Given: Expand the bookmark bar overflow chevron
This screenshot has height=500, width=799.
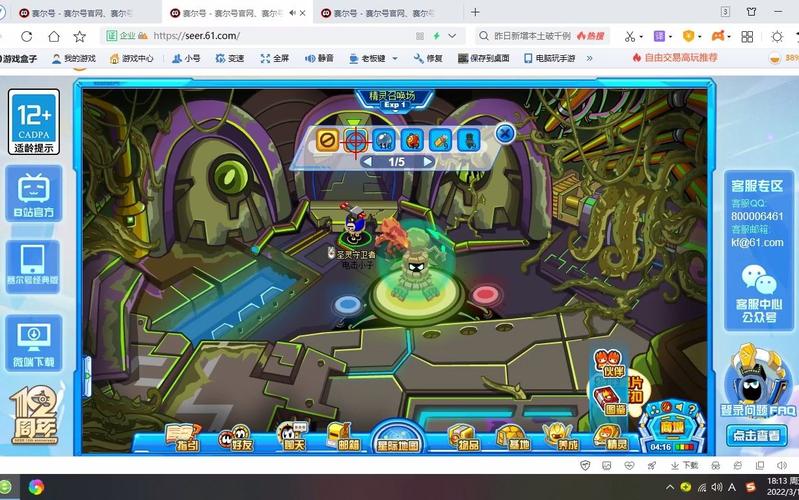Looking at the screenshot, I should pyautogui.click(x=590, y=59).
